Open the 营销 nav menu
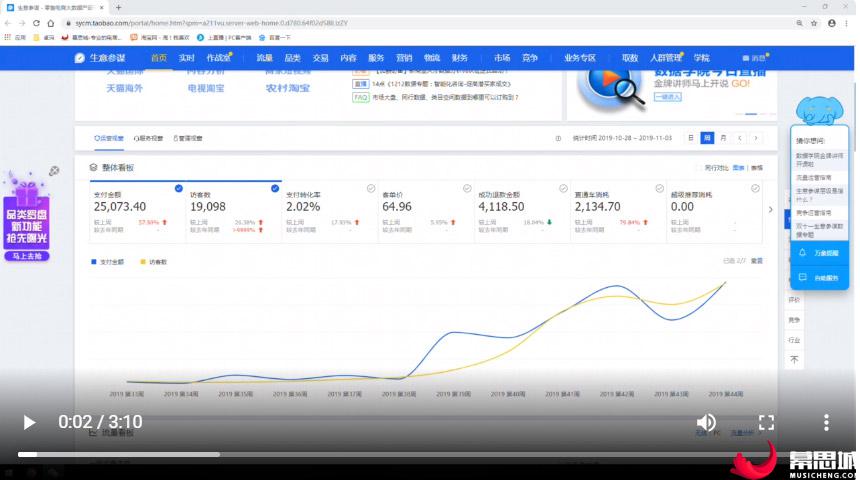This screenshot has width=860, height=480. (x=404, y=58)
